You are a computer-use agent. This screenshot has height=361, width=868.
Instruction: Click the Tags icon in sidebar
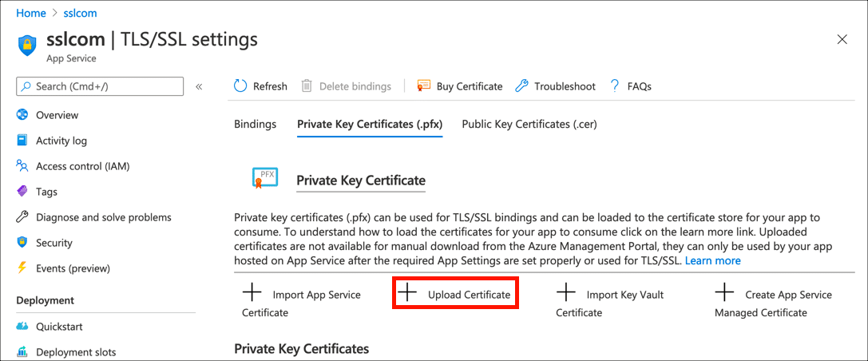[22, 192]
